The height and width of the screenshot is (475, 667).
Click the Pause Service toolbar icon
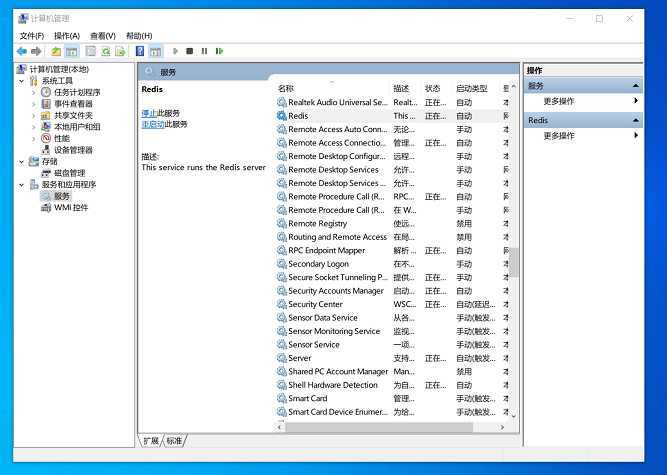coord(204,51)
